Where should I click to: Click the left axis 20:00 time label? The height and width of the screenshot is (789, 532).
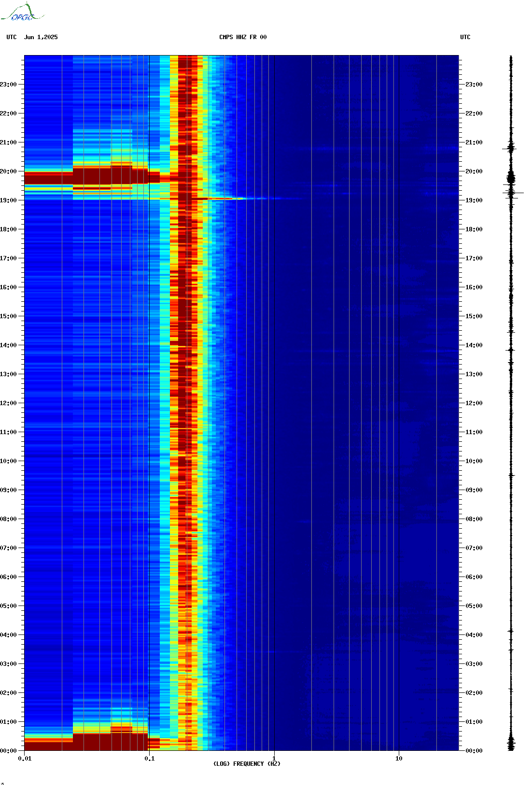pyautogui.click(x=8, y=171)
